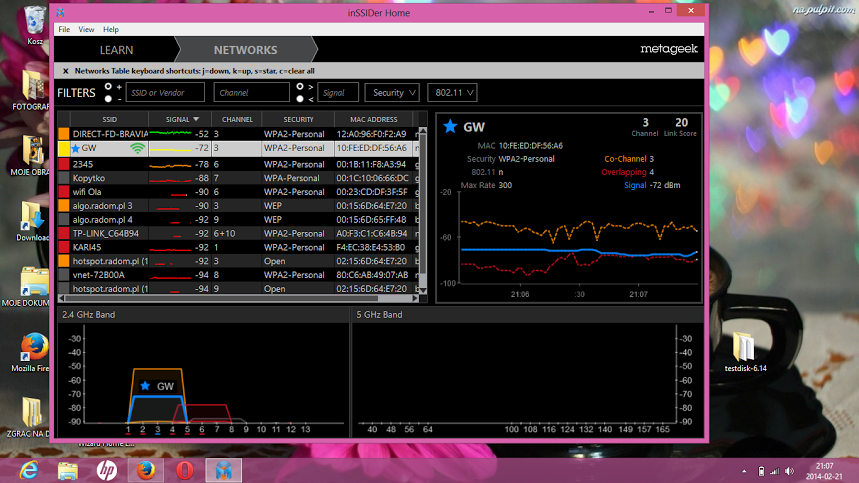
Task: Select the Kopytko network row
Action: [x=238, y=178]
